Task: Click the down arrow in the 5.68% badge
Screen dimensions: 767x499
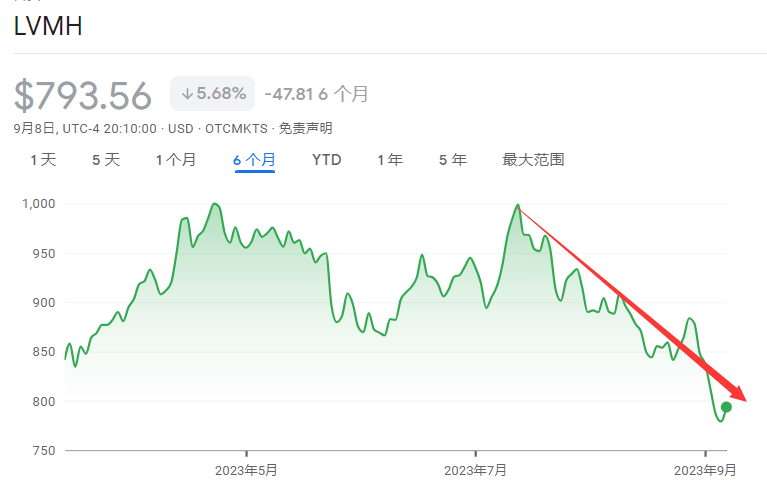Action: click(187, 94)
